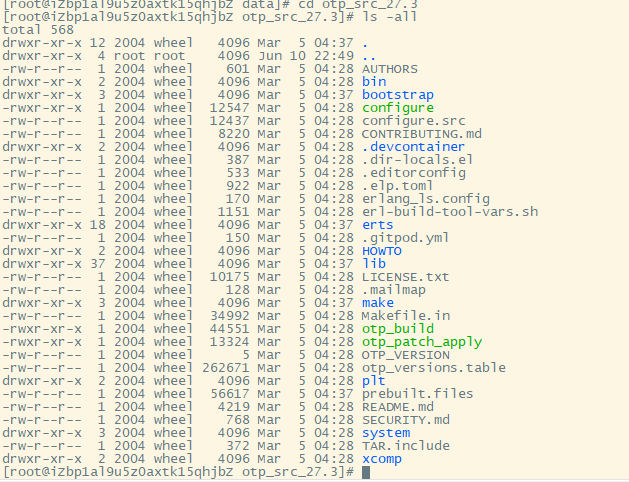Select the file size 34992
The width and height of the screenshot is (629, 482).
click(x=229, y=316)
